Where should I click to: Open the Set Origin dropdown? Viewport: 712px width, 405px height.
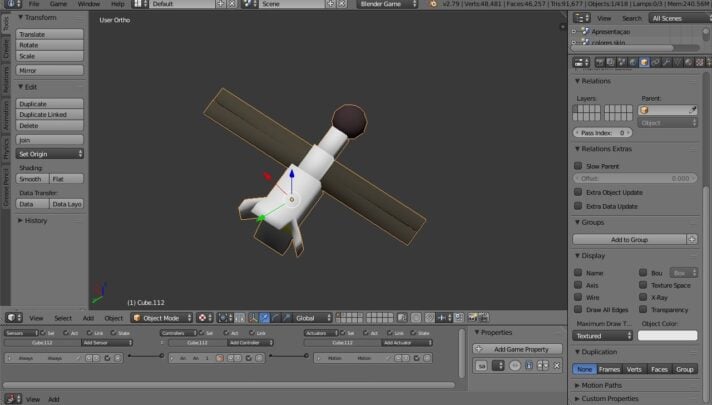click(51, 154)
